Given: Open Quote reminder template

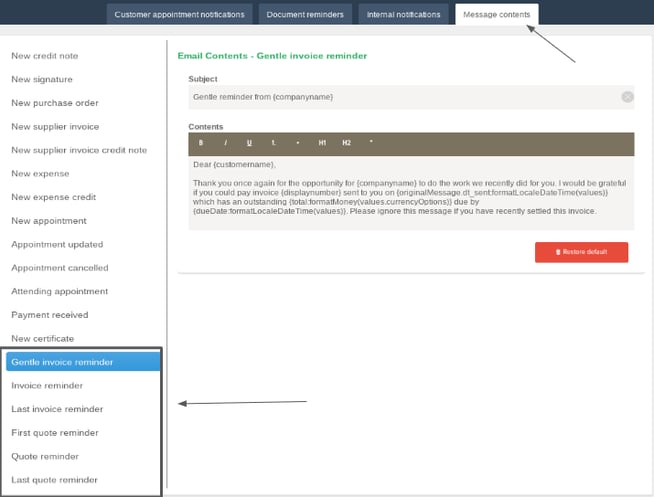Looking at the screenshot, I should [45, 457].
